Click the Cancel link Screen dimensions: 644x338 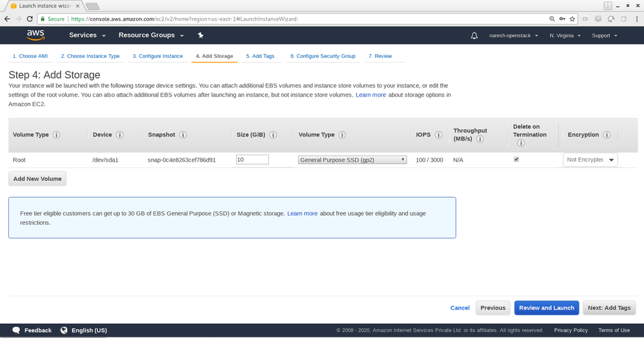click(x=460, y=308)
